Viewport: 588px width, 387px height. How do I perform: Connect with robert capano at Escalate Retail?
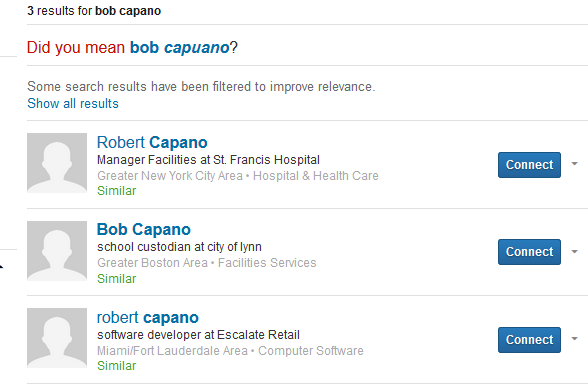coord(529,340)
